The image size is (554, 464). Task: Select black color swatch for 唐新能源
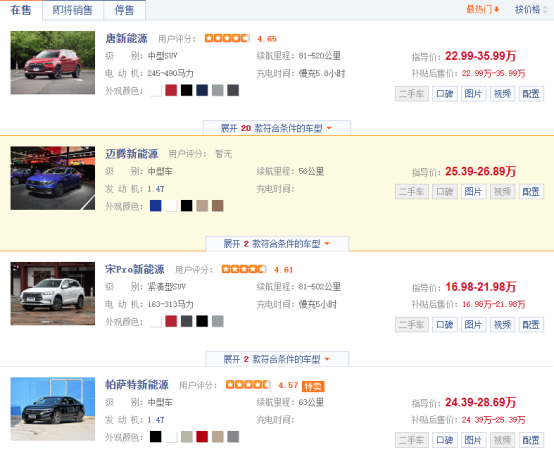pyautogui.click(x=187, y=90)
